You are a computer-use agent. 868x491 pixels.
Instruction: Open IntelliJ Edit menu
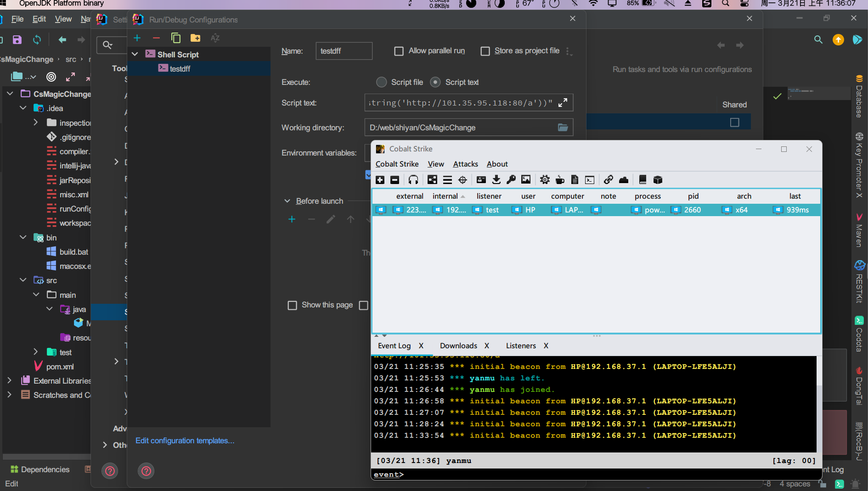[39, 19]
